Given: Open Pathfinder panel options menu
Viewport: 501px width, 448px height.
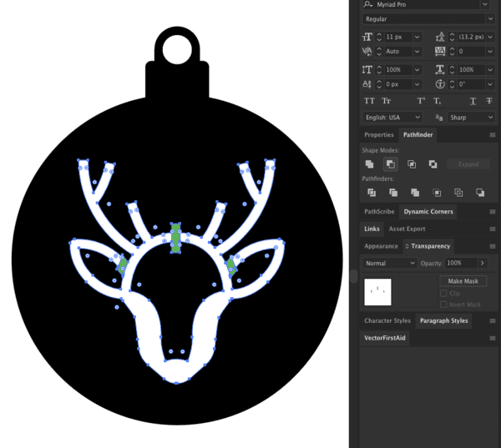Looking at the screenshot, I should (493, 135).
